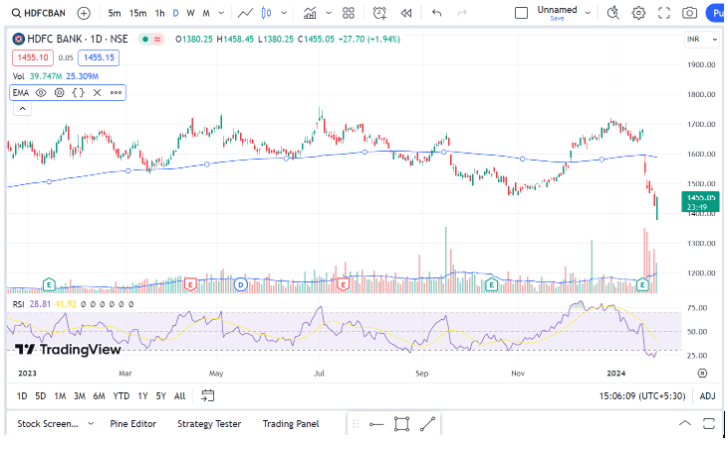
Task: Select the daily D interval
Action: click(x=176, y=13)
